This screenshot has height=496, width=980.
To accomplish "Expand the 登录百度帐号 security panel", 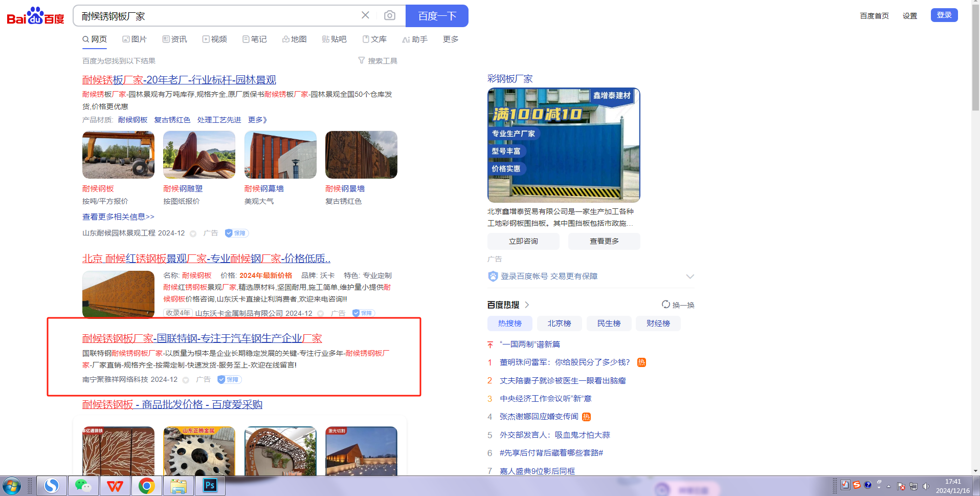I will coord(689,276).
